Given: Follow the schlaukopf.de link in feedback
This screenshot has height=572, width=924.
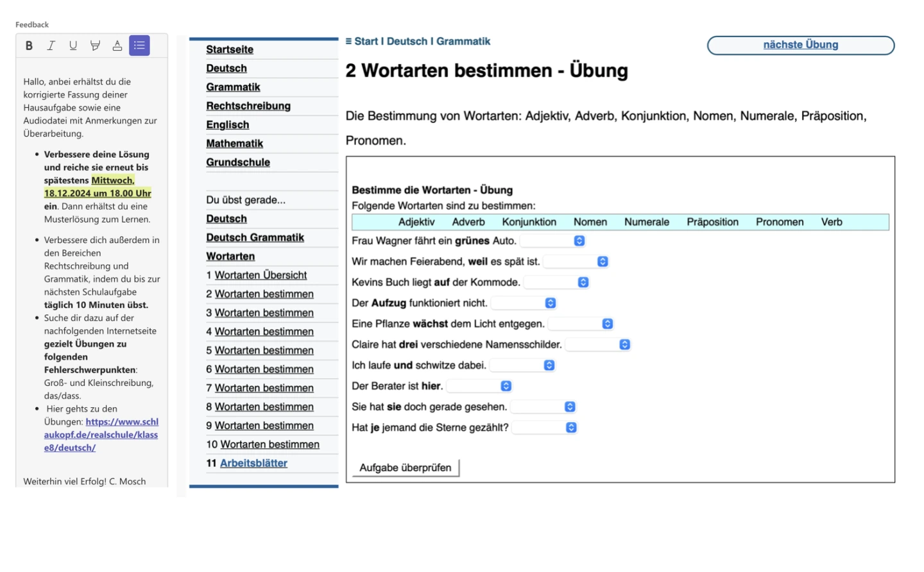Looking at the screenshot, I should pos(101,435).
